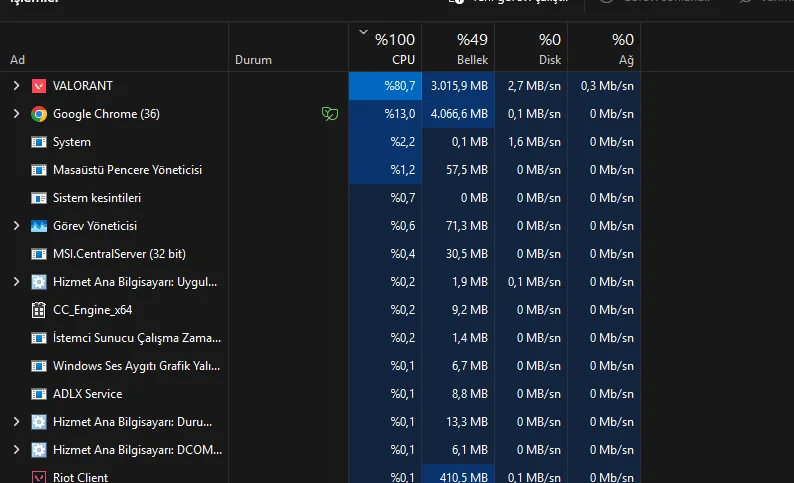Image resolution: width=794 pixels, height=483 pixels.
Task: Select the System process name
Action: click(x=72, y=142)
